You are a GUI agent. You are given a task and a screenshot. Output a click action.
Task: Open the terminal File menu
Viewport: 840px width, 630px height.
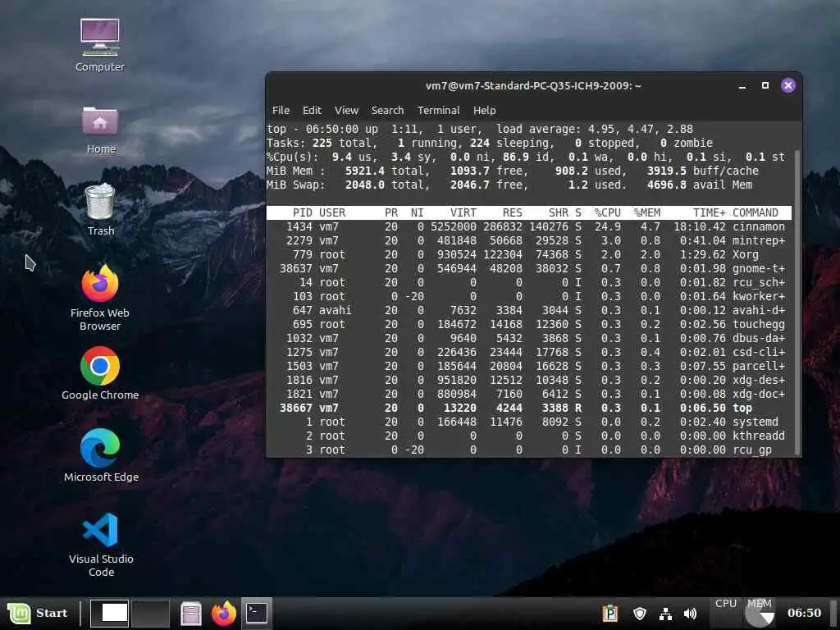click(281, 111)
